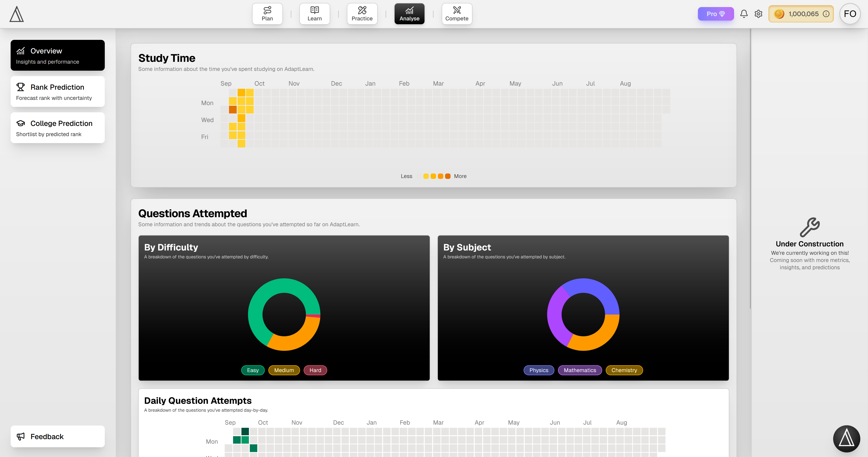The height and width of the screenshot is (457, 868).
Task: Click the darkest orange swatch in the More legend
Action: (x=448, y=176)
